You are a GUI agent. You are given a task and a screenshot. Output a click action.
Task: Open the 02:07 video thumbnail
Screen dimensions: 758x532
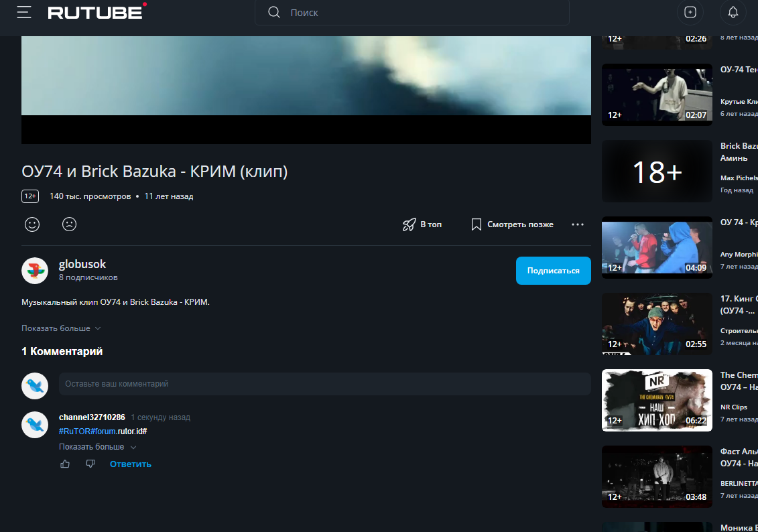tap(657, 94)
